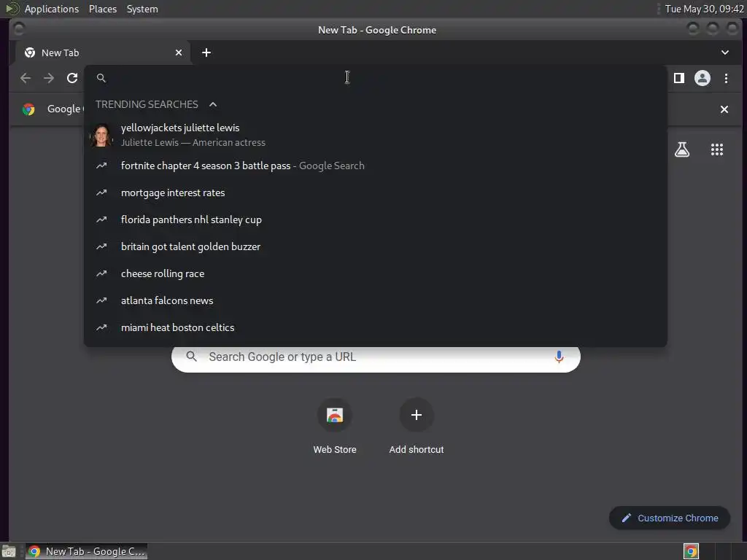Click the show desktop taskbar icon
Viewport: 747px width, 560px height.
pos(9,551)
